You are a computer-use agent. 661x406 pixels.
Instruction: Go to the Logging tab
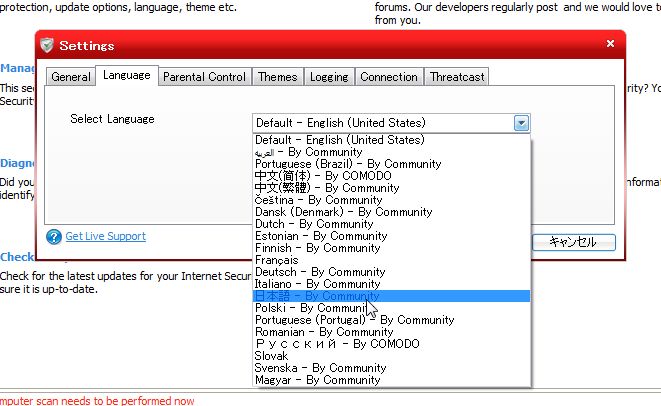[329, 77]
